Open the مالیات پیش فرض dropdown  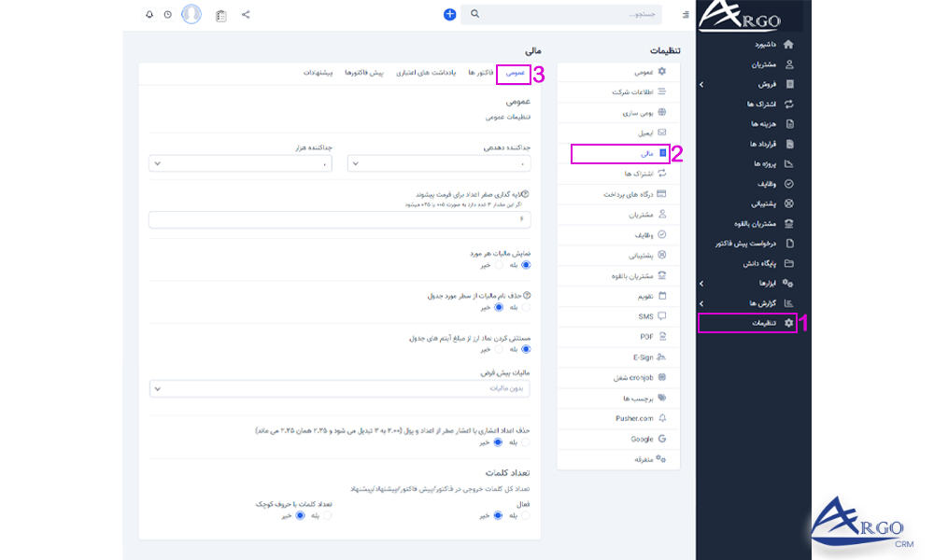click(341, 388)
